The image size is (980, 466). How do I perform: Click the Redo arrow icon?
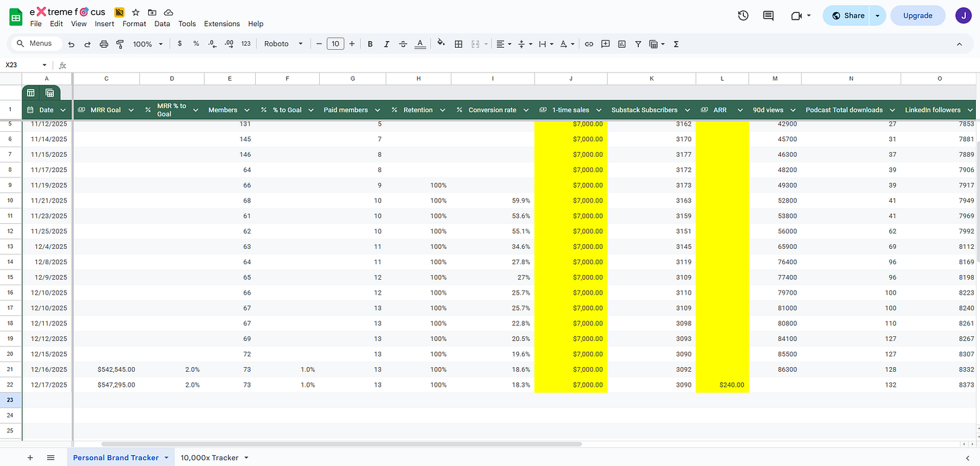coord(87,44)
